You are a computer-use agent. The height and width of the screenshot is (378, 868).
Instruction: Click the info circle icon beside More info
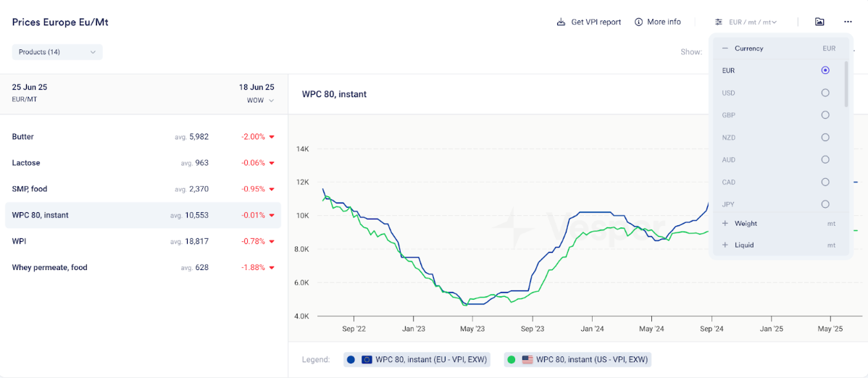(x=638, y=22)
